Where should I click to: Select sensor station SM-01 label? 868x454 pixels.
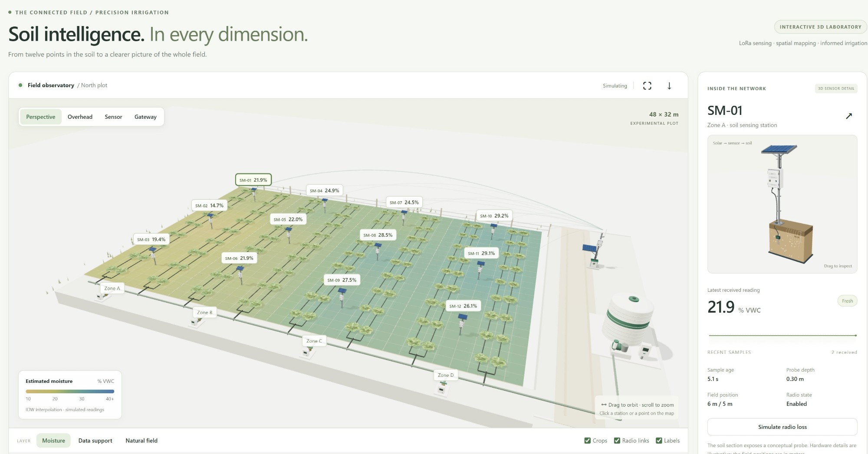point(253,180)
